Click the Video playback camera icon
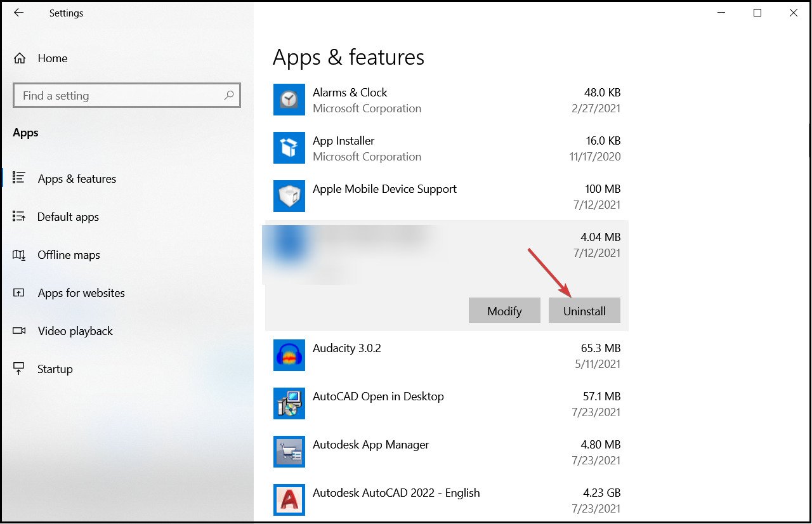The height and width of the screenshot is (524, 812). [x=19, y=331]
